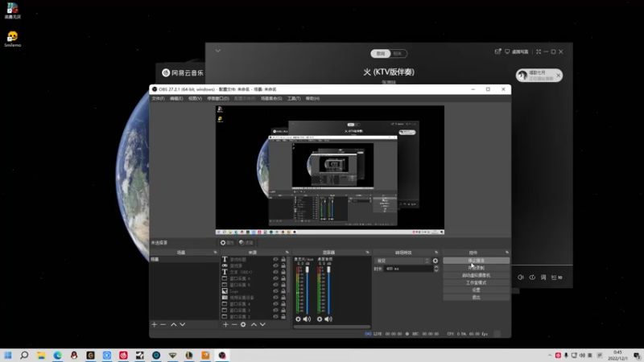Collapse NetEase Music player with the down chevron

click(218, 51)
